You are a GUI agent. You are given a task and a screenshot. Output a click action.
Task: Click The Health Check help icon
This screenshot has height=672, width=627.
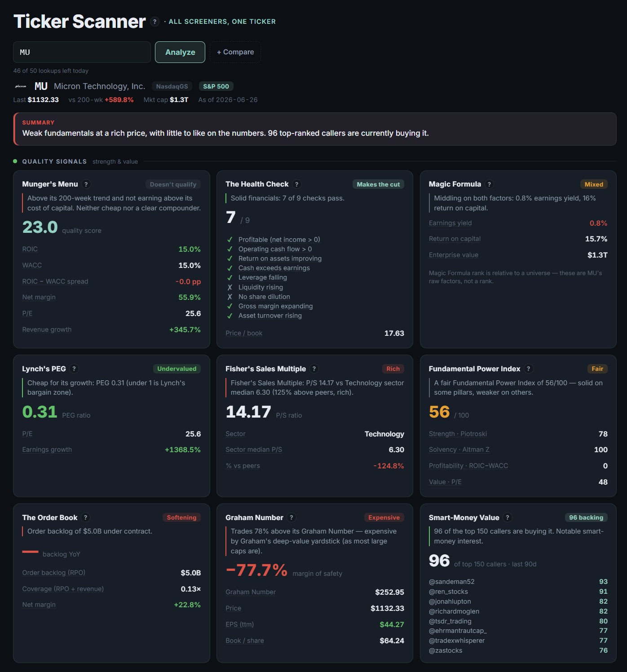tap(296, 184)
